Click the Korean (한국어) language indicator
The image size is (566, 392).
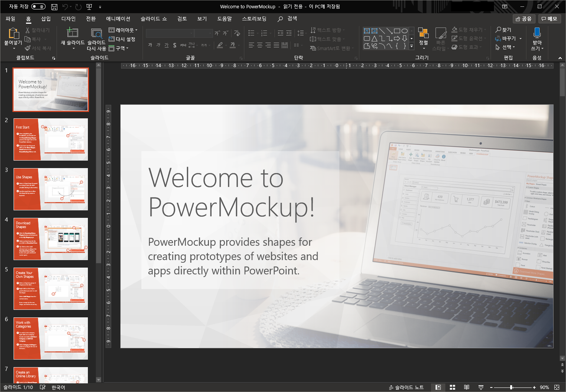click(58, 387)
